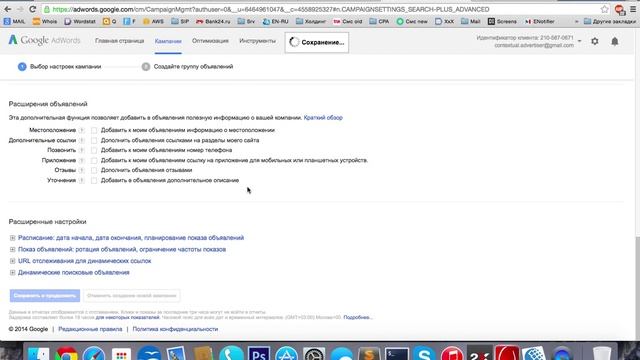Open the Краткий обзор link
640x360 pixels.
click(323, 118)
